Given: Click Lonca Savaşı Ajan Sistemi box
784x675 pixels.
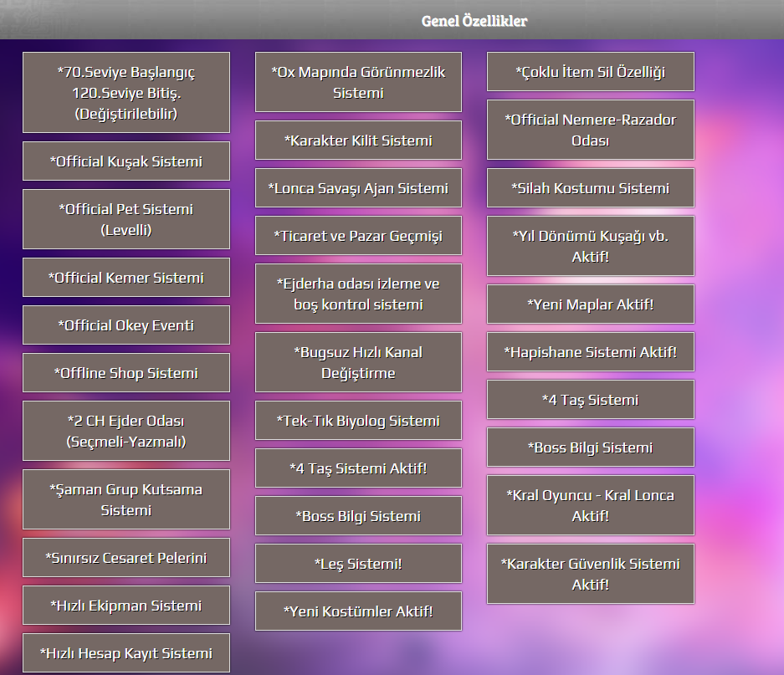Looking at the screenshot, I should 358,187.
